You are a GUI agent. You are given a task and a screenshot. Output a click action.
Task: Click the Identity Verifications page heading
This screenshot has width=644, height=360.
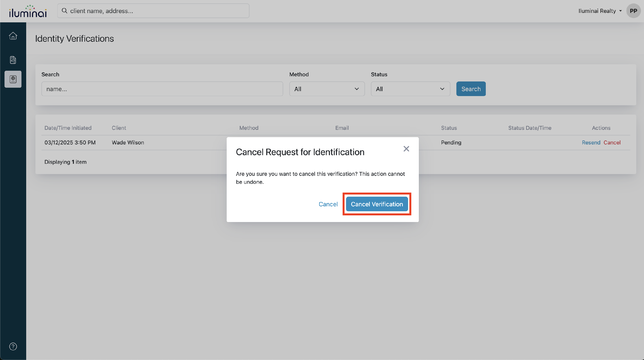tap(74, 38)
